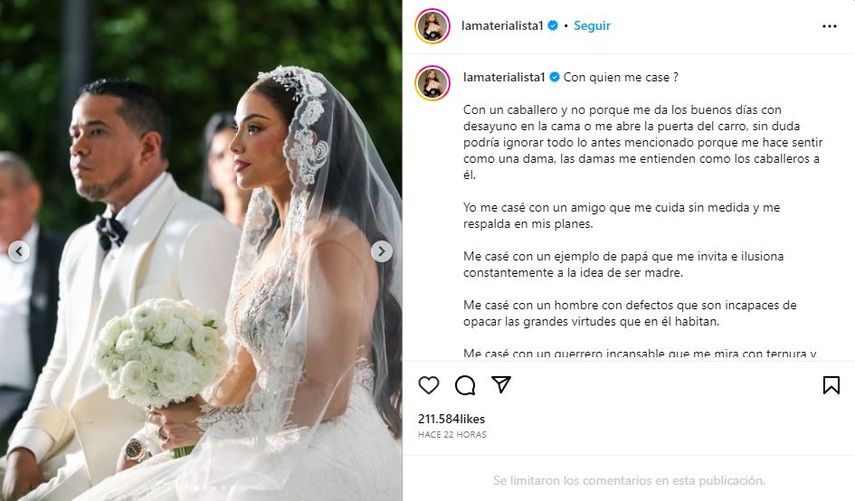Save post using bookmark icon
The image size is (855, 501).
click(x=831, y=385)
